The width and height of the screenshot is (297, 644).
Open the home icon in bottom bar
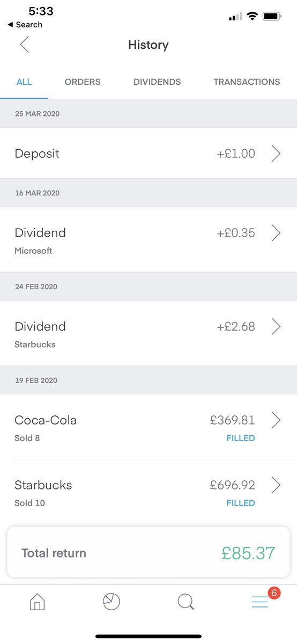click(x=37, y=602)
